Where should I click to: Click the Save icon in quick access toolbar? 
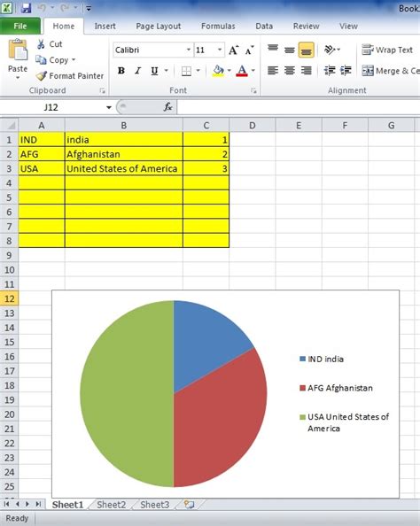click(x=26, y=7)
